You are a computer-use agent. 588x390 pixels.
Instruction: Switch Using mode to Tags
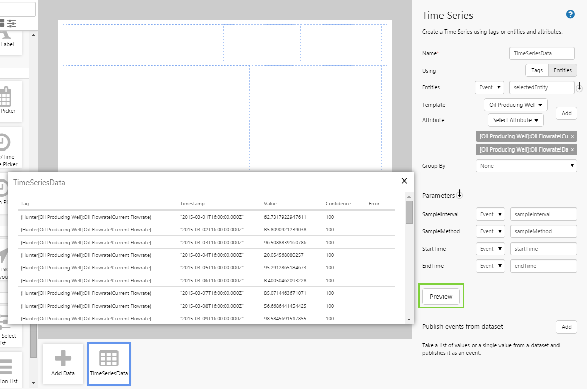[x=537, y=71]
